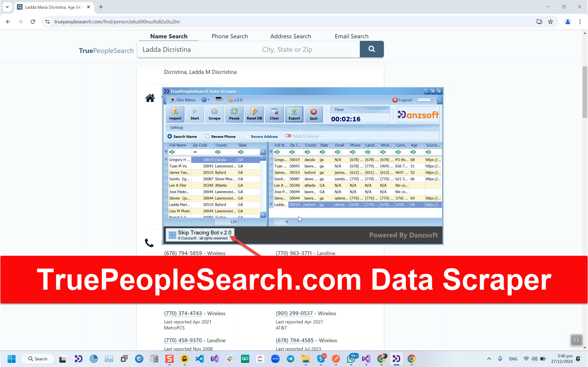Click the Start play button in scraper
Screen dimensions: 588x367
point(194,114)
